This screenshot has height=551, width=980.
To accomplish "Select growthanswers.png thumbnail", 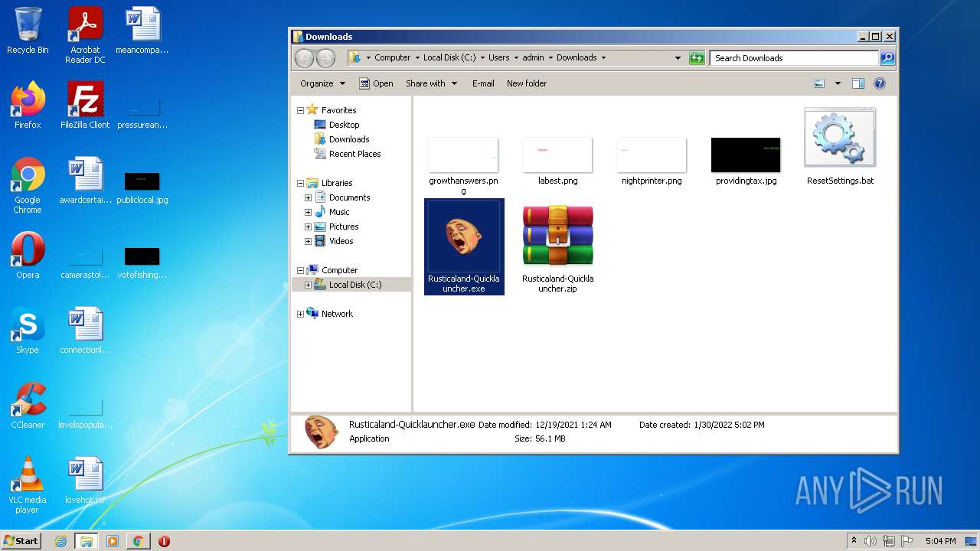I will [463, 165].
